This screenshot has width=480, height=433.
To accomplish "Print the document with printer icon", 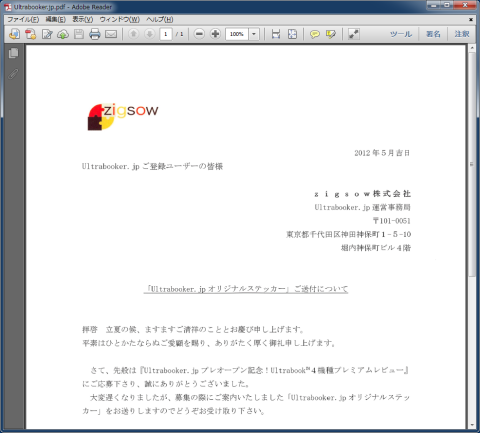I will (x=95, y=34).
